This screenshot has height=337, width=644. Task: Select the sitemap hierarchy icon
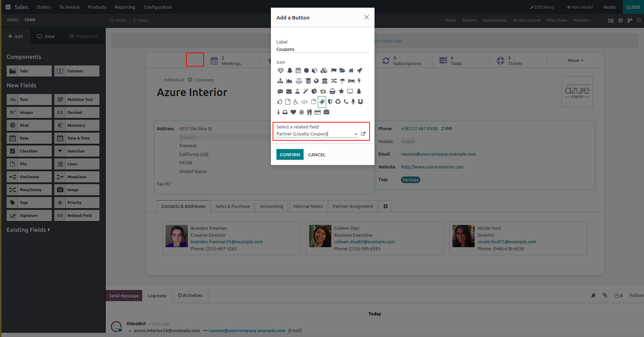(x=280, y=81)
